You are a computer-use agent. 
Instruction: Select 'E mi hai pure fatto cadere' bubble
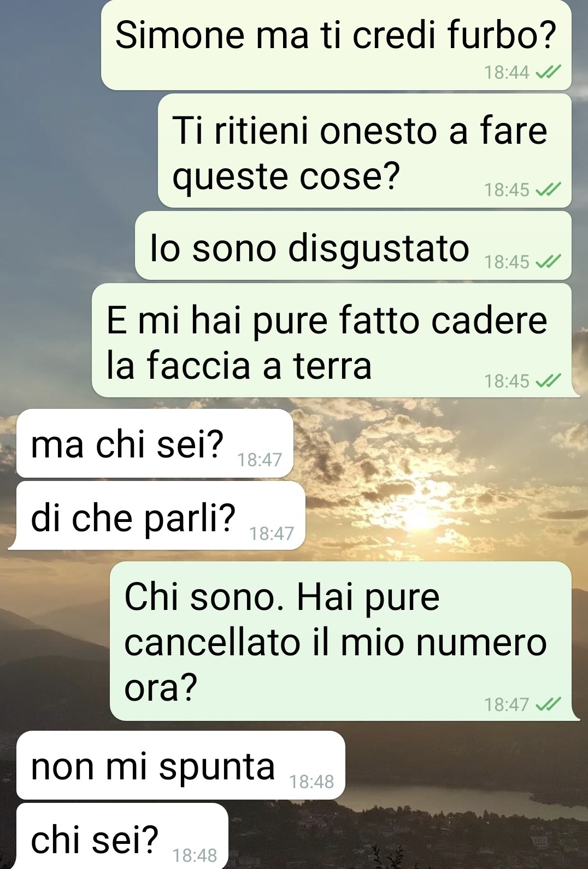tap(333, 340)
